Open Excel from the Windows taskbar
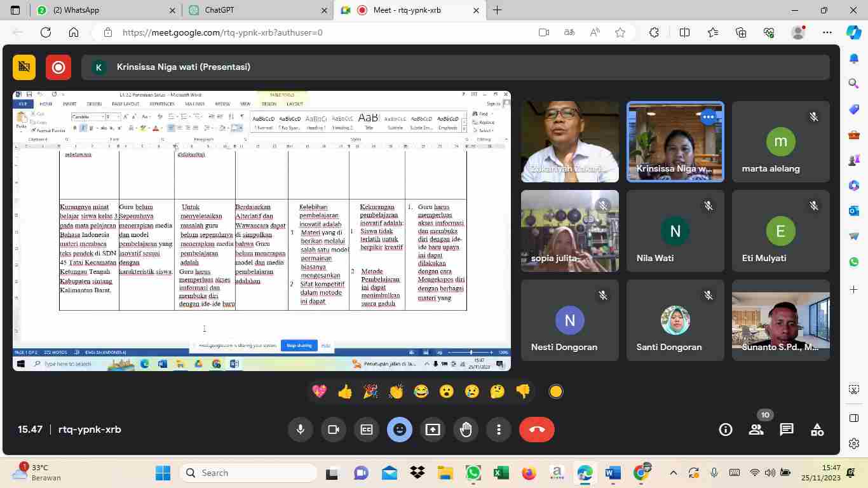Screen dimensions: 868x488 [501, 473]
